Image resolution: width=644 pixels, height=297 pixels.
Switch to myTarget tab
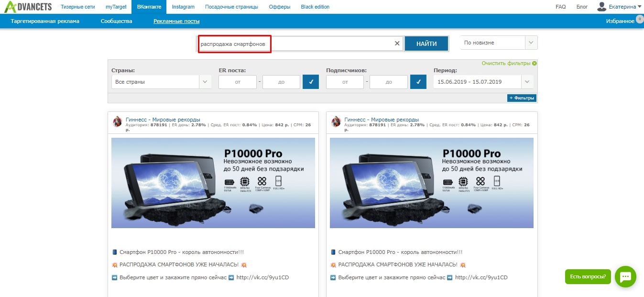coord(116,7)
